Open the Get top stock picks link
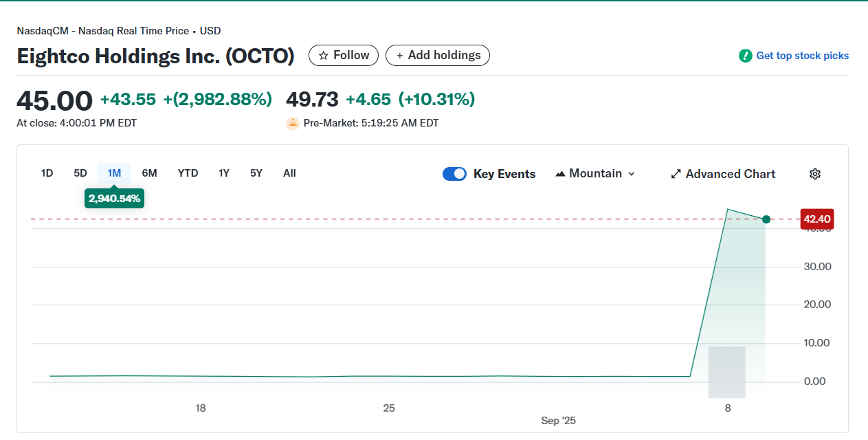 coord(802,56)
